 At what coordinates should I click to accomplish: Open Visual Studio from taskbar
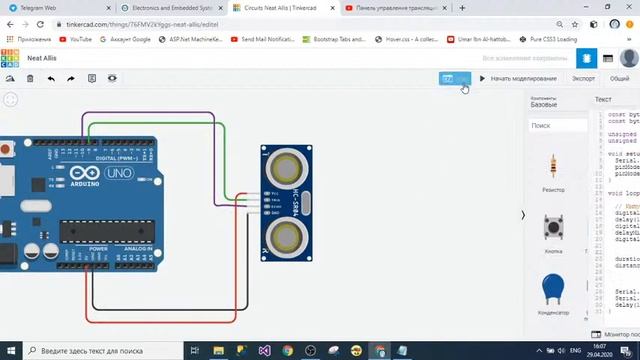[264, 351]
